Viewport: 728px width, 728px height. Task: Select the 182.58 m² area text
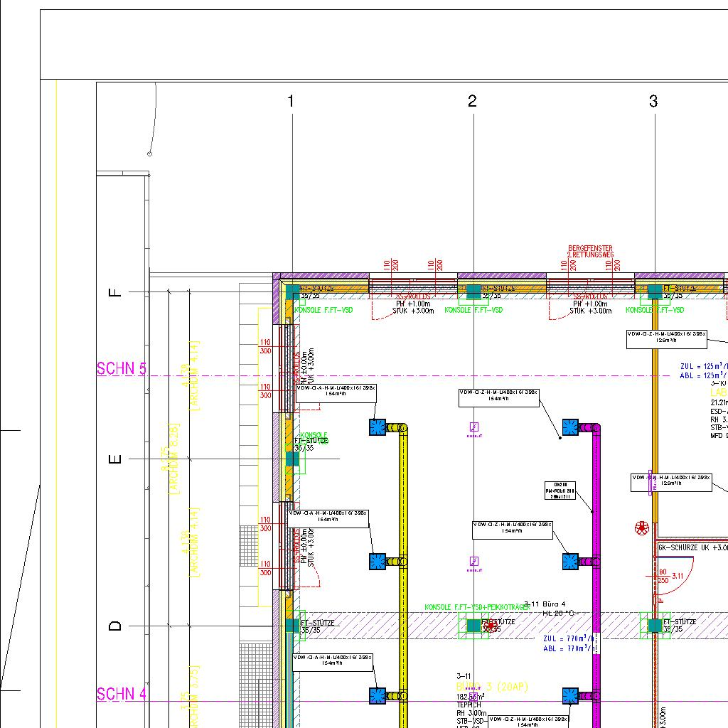pyautogui.click(x=471, y=697)
